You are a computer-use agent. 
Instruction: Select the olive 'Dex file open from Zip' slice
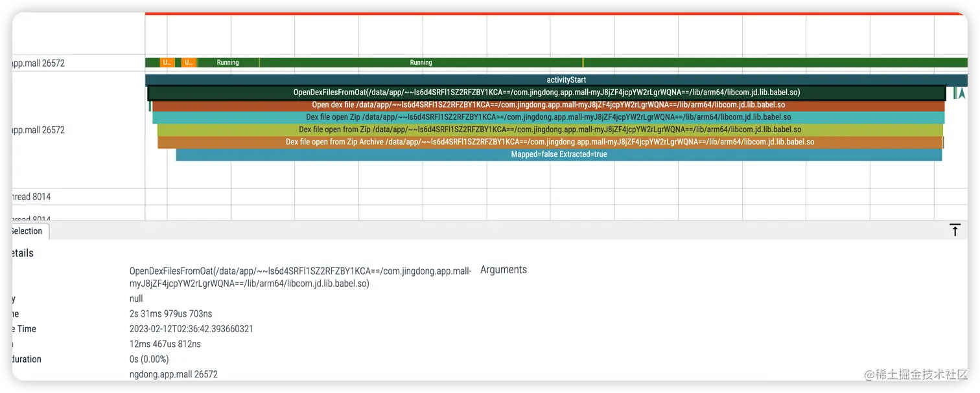(550, 129)
